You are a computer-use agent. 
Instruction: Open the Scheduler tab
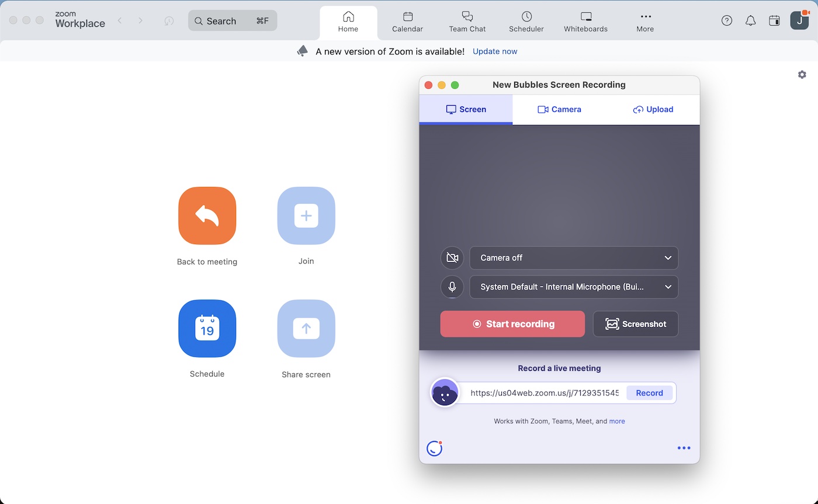coord(526,22)
